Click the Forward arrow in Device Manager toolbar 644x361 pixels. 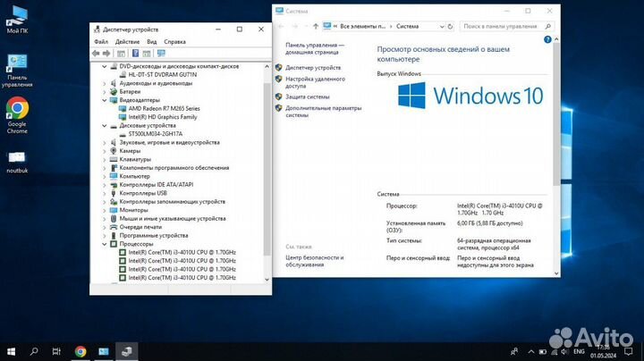click(106, 54)
